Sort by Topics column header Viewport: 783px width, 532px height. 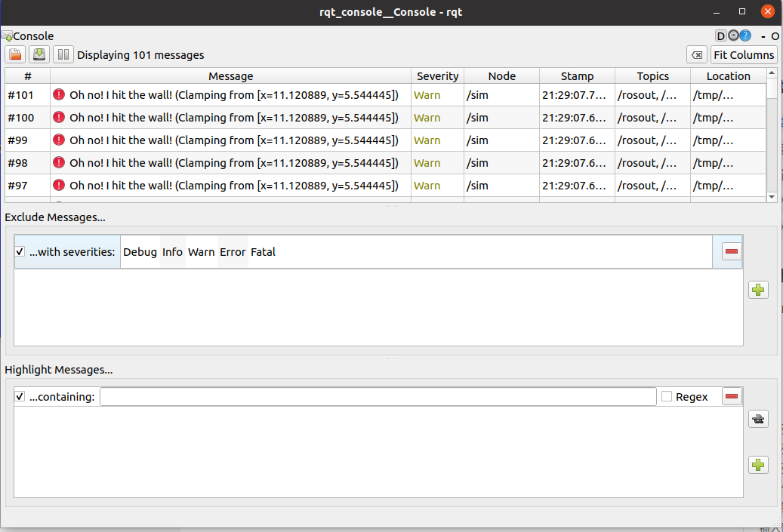point(652,76)
